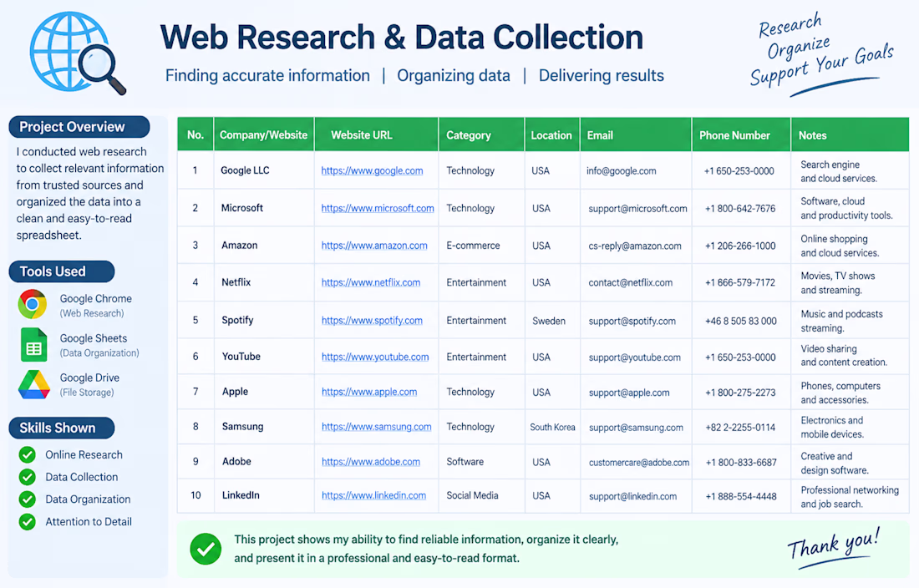Click the green checkmark beside Data Organization
This screenshot has height=588, width=919.
[x=27, y=499]
